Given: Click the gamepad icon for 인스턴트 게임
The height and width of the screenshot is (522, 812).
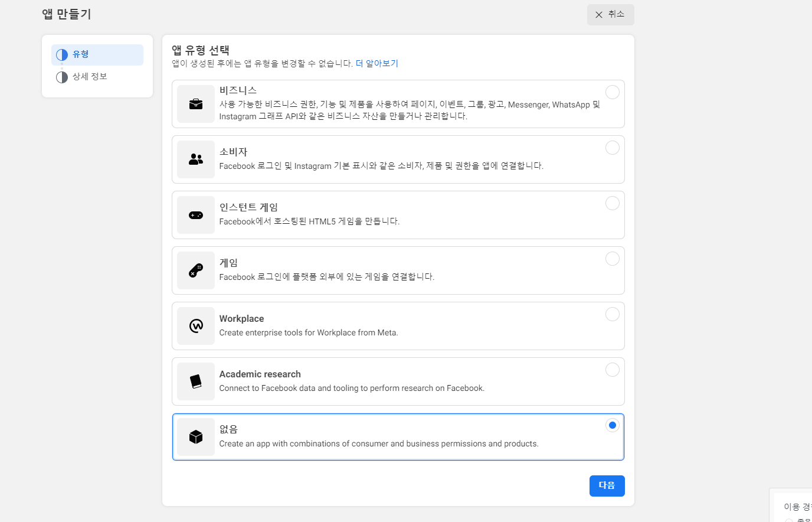Looking at the screenshot, I should [x=196, y=215].
